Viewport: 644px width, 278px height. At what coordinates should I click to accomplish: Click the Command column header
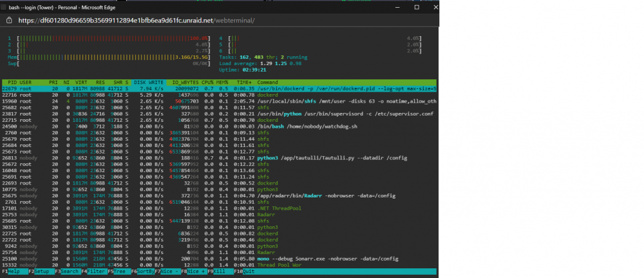click(267, 83)
